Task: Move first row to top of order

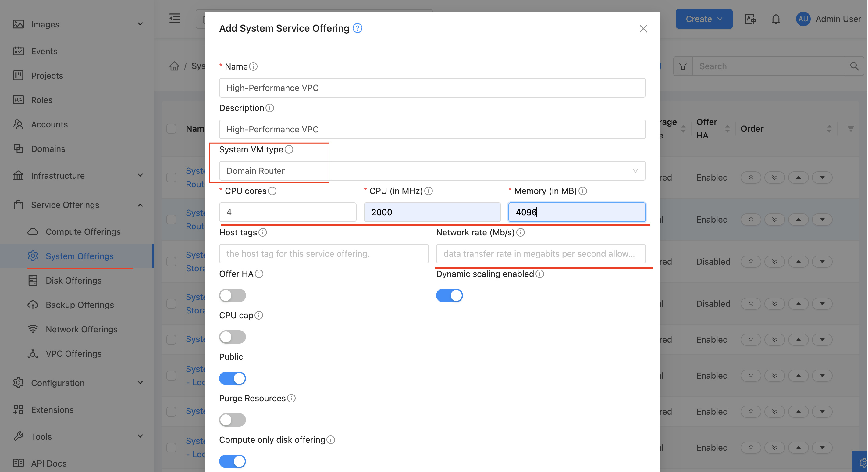Action: pyautogui.click(x=751, y=177)
